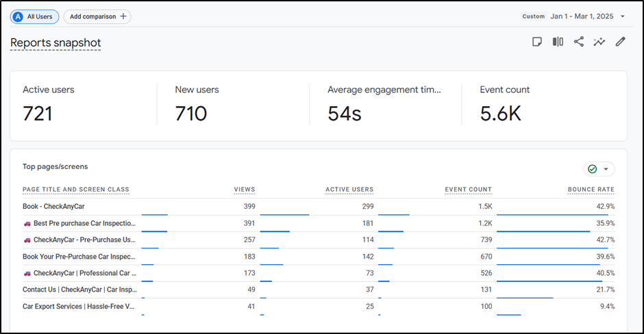The width and height of the screenshot is (644, 334).
Task: Share this report via share icon
Action: [579, 42]
